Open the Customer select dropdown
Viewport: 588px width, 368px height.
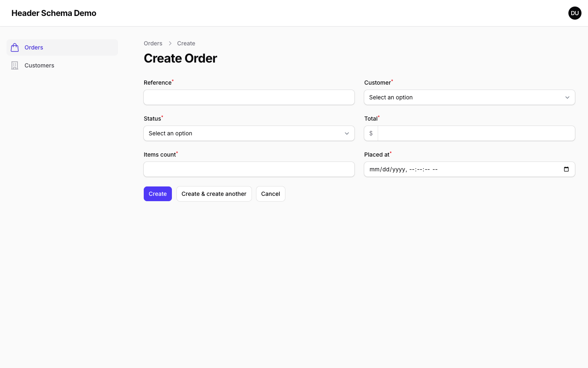pos(470,97)
